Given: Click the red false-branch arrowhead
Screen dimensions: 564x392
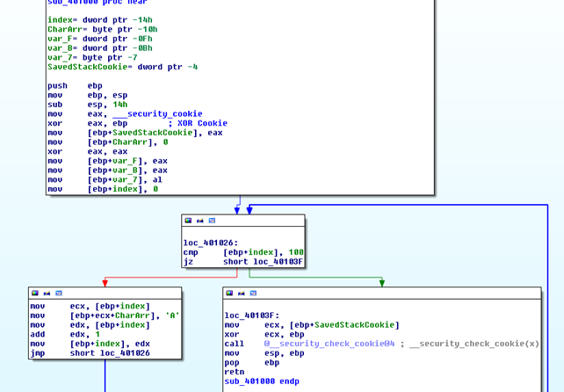Looking at the screenshot, I should tap(105, 283).
